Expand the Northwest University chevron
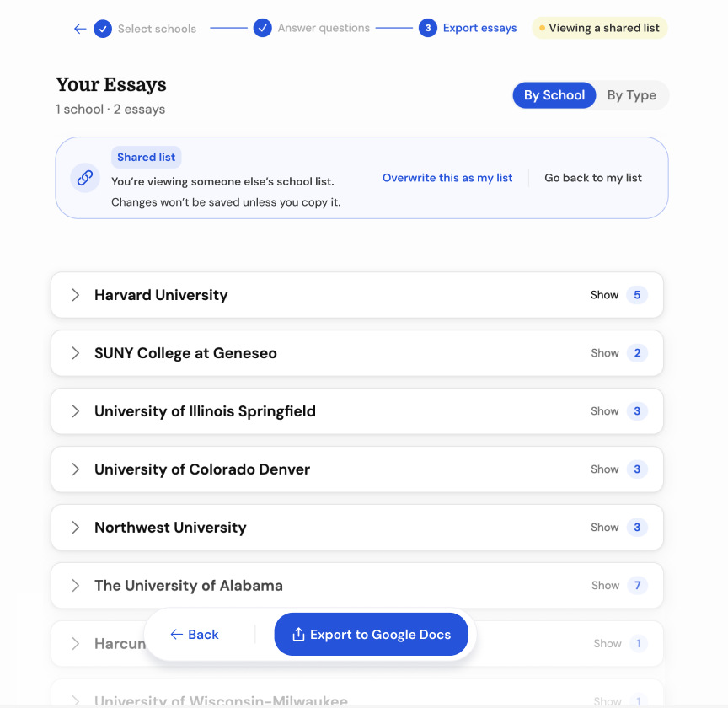This screenshot has width=728, height=708. pos(76,528)
